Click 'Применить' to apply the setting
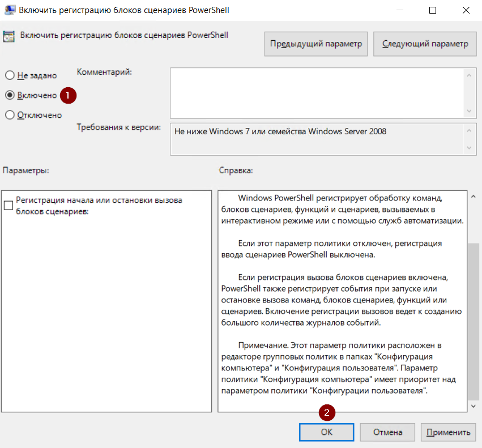The width and height of the screenshot is (482, 448). [x=448, y=432]
